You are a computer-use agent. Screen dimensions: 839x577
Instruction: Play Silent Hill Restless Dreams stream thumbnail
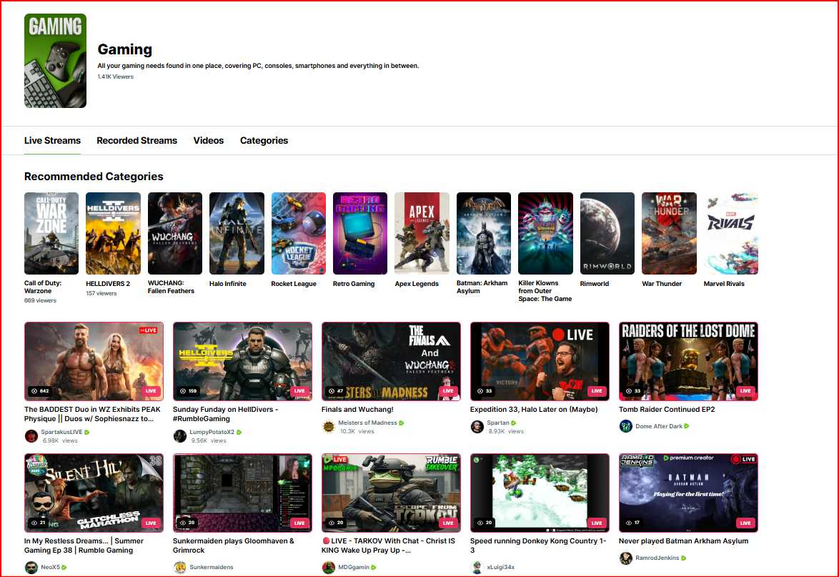[94, 493]
